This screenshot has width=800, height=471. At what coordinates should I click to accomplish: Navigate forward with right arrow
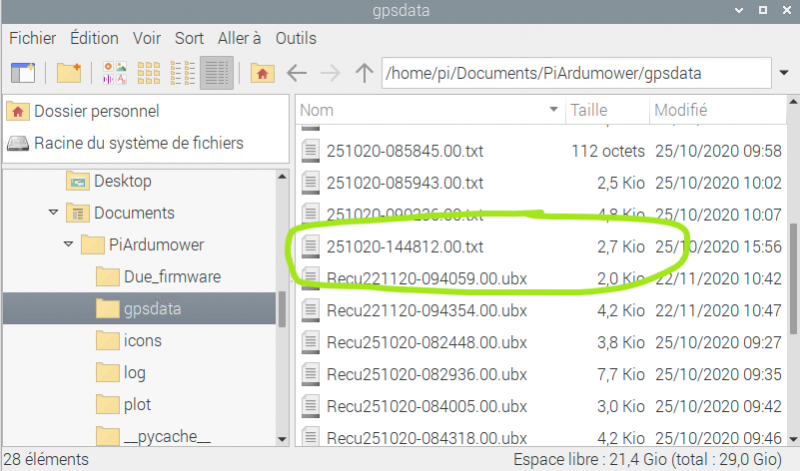(330, 73)
